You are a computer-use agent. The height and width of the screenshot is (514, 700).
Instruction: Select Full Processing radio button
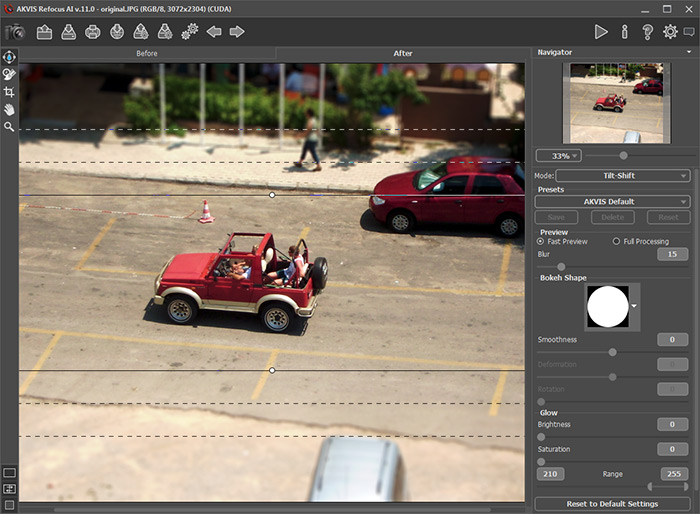[616, 241]
